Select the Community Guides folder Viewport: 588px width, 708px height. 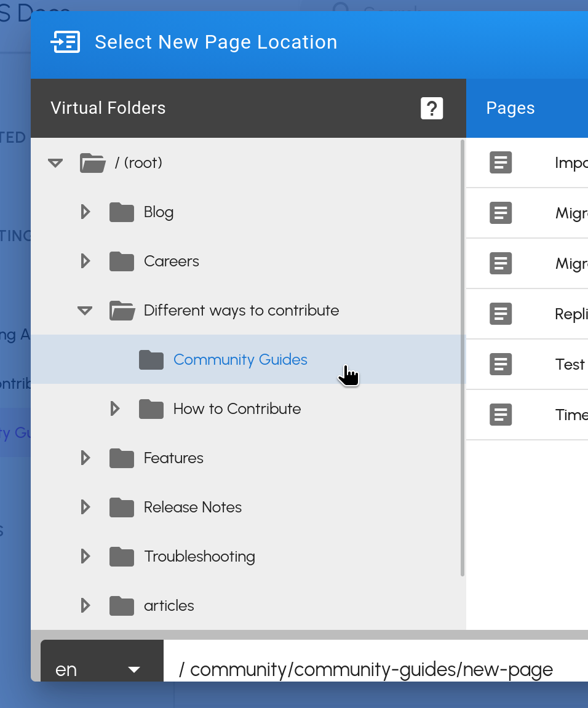click(x=248, y=359)
